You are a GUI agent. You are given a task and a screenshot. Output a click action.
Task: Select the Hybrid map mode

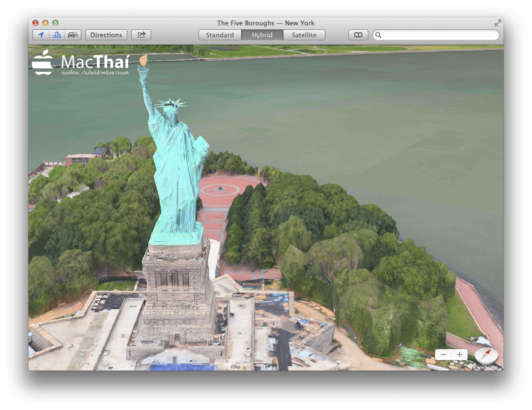point(262,35)
